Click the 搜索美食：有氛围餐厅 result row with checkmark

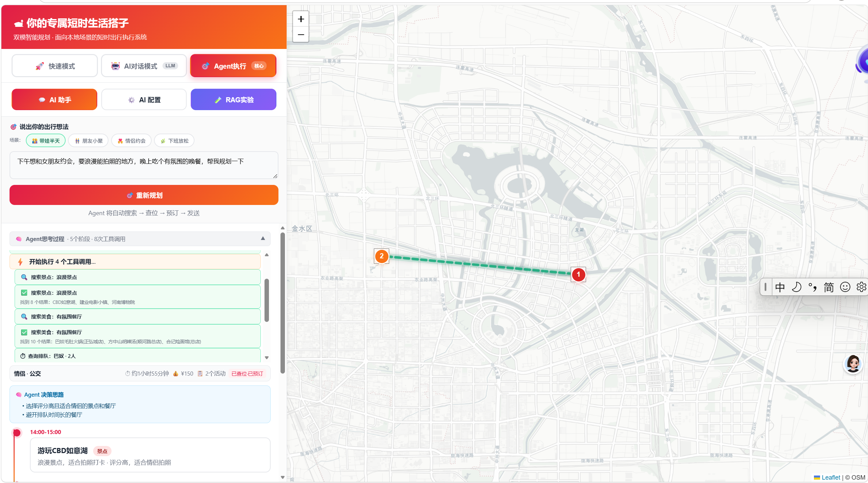coord(138,336)
